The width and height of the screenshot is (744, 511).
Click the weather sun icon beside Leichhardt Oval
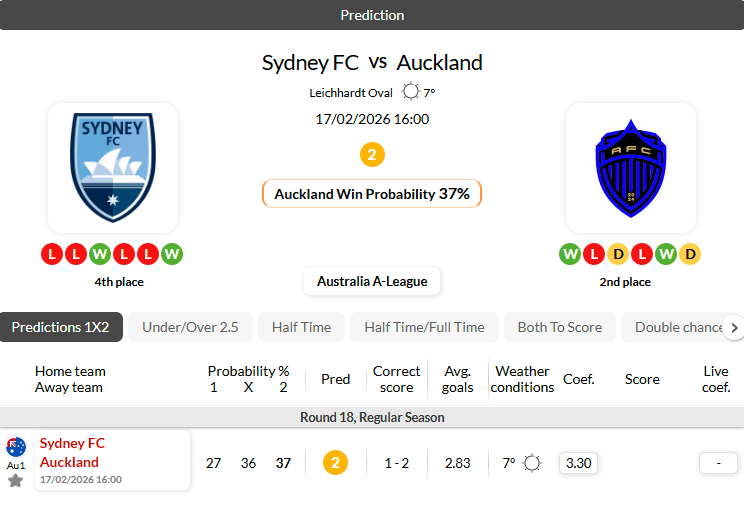click(410, 92)
